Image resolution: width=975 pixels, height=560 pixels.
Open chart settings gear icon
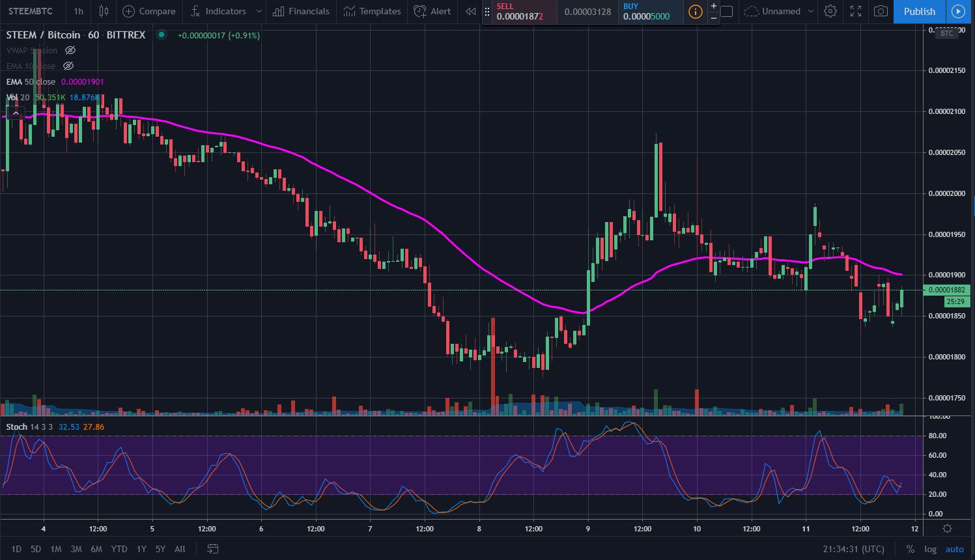830,11
